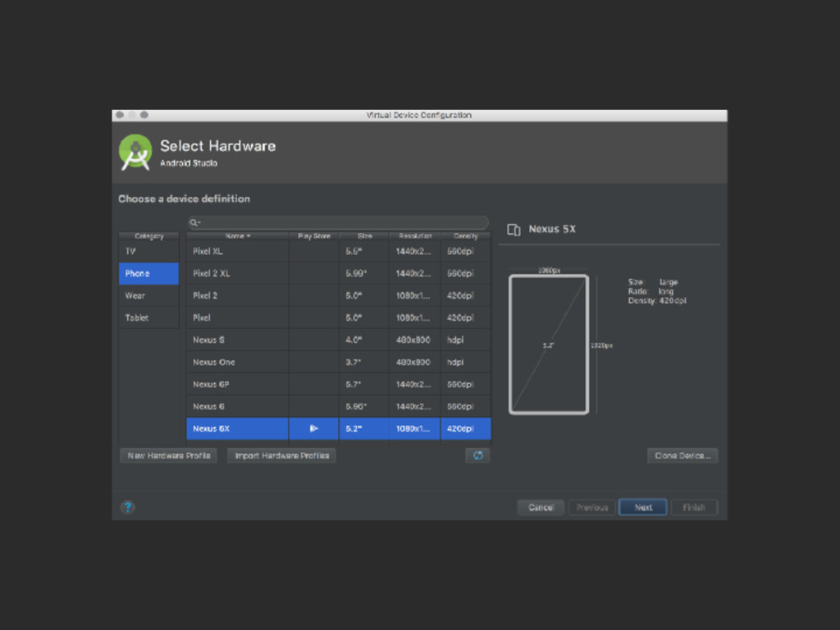Select the TV category
The image size is (840, 630).
148,251
